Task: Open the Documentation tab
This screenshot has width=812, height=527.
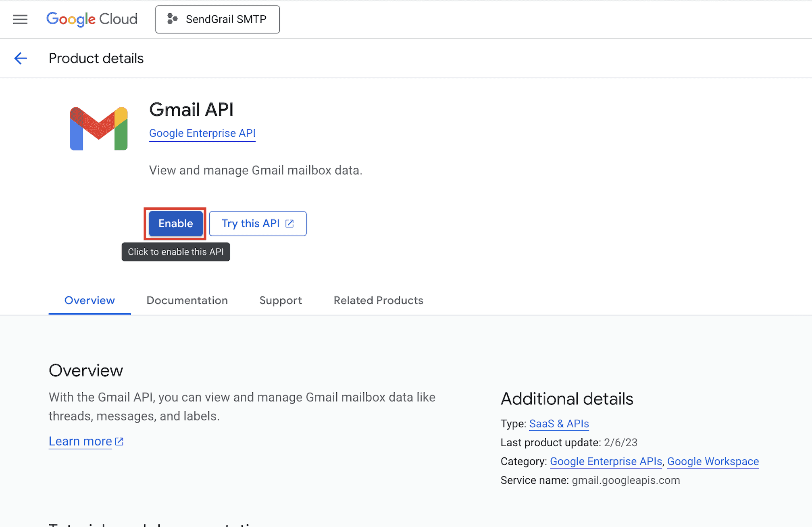Action: 187,301
